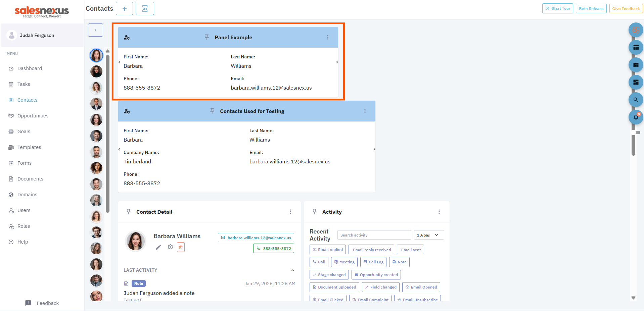This screenshot has width=644, height=311.
Task: Click the Start Tour button
Action: click(557, 8)
